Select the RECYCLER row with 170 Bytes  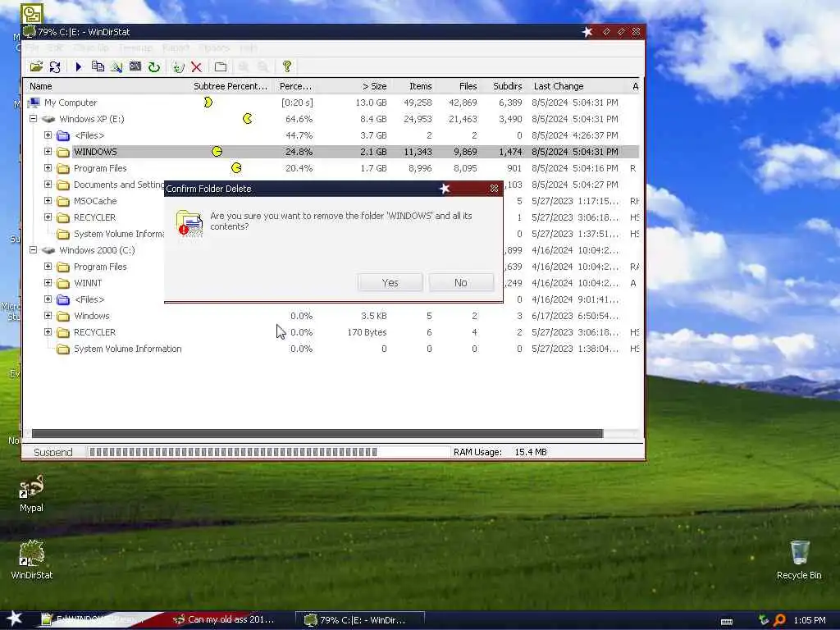coord(332,332)
